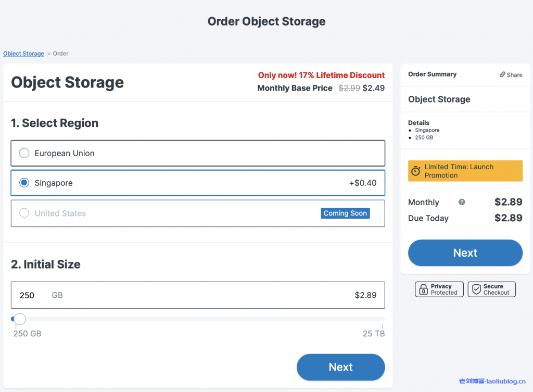Image resolution: width=533 pixels, height=392 pixels.
Task: Click the Limited Time Launch Promotion banner
Action: click(x=465, y=171)
